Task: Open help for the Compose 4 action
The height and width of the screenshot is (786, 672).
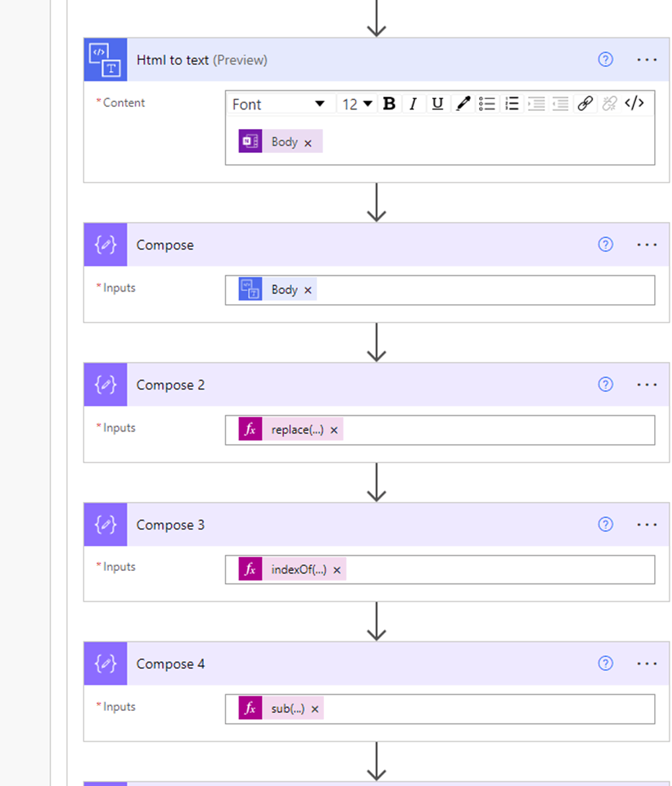Action: (x=605, y=663)
